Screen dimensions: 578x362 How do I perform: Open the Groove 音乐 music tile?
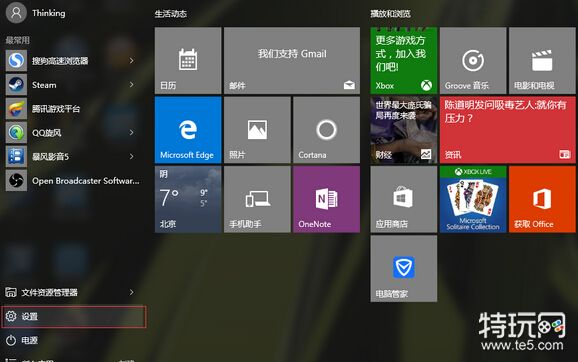click(x=473, y=60)
